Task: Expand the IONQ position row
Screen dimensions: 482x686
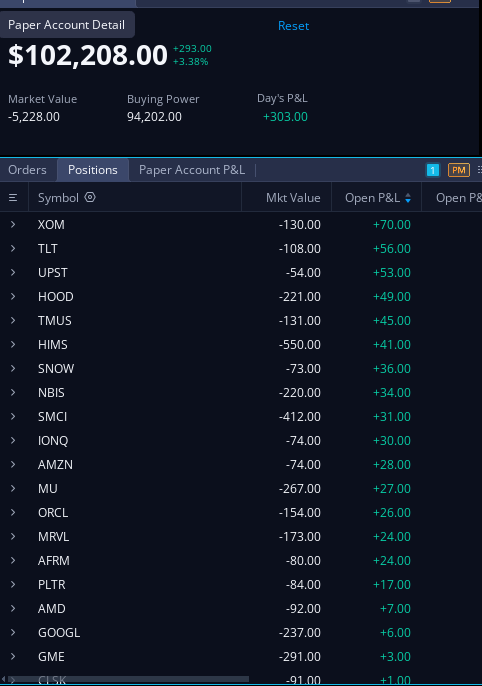Action: (13, 441)
